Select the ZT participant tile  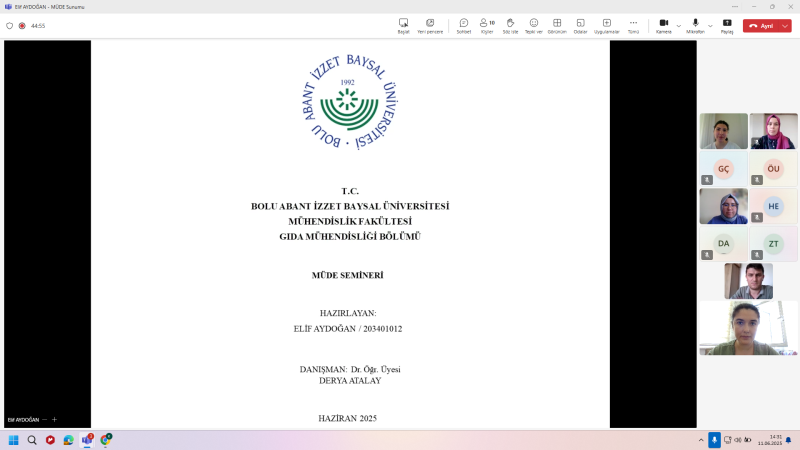[773, 244]
